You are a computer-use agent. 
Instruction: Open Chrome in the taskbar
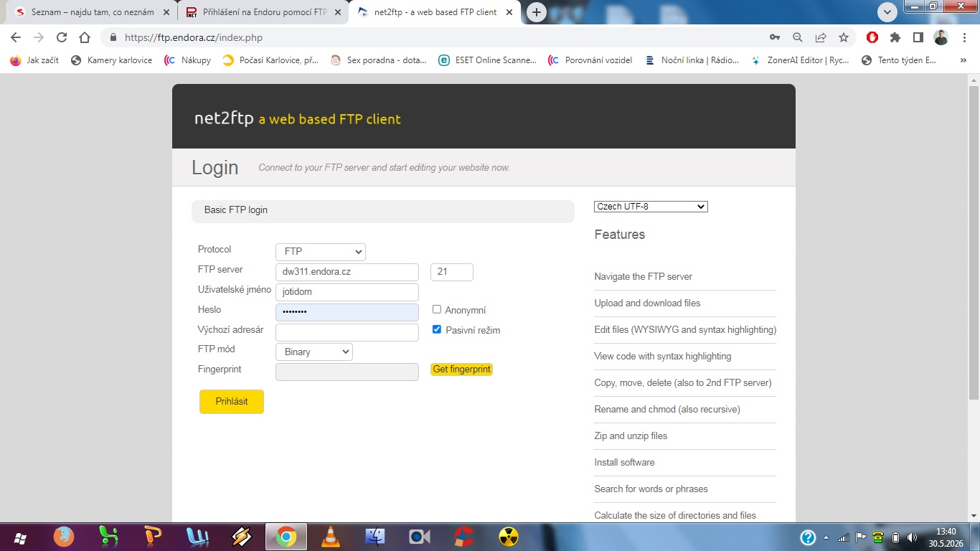coord(286,537)
